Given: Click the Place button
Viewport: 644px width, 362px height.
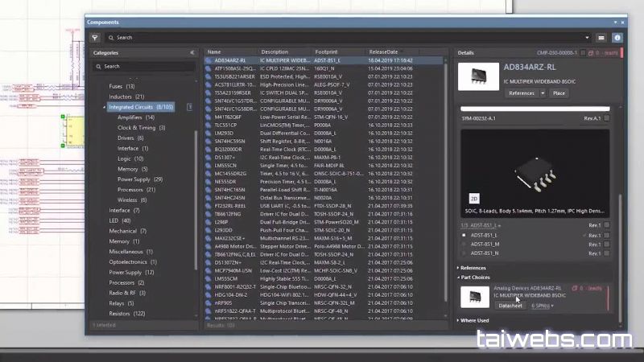Looking at the screenshot, I should 558,93.
